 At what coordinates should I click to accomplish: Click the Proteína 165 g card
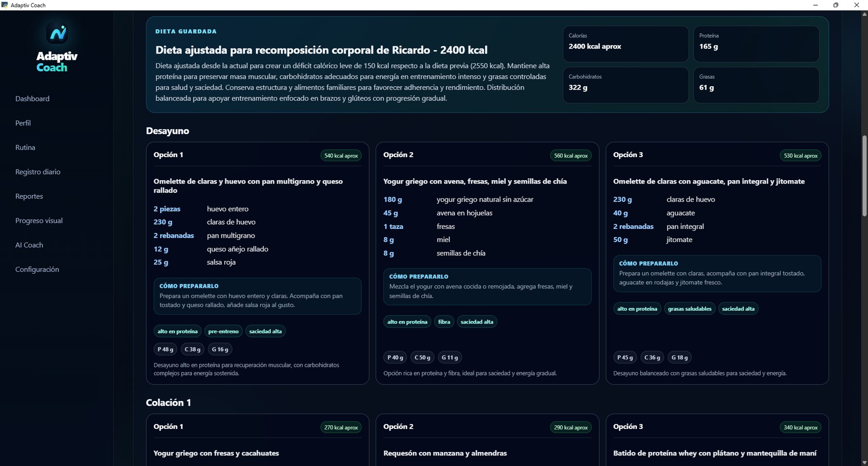(756, 44)
